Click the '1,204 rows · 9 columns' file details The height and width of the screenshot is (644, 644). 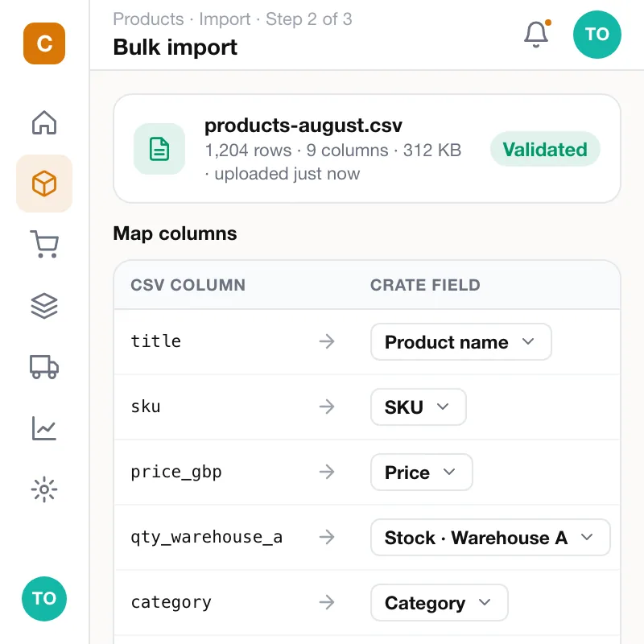point(296,151)
